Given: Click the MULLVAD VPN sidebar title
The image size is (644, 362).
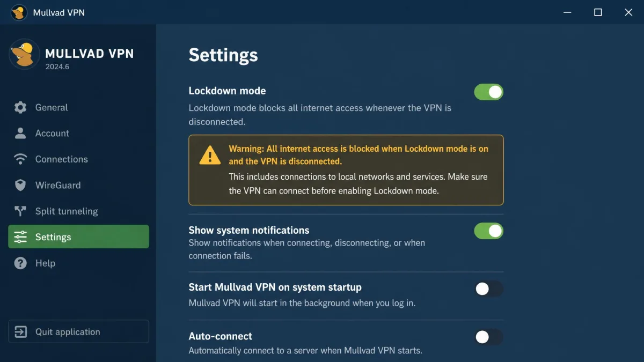Looking at the screenshot, I should (90, 53).
